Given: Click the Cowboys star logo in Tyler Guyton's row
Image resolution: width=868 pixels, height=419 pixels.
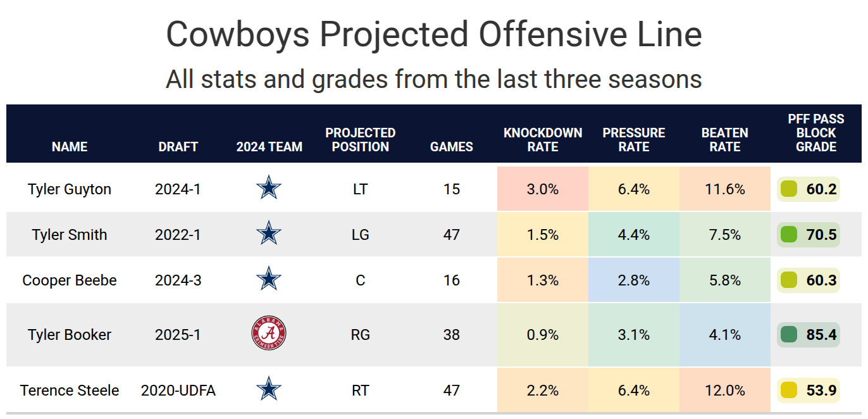Looking at the screenshot, I should click(269, 189).
